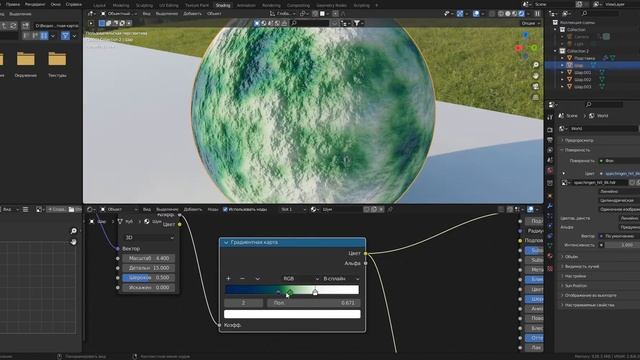The height and width of the screenshot is (360, 640).
Task: Open the RGB color mode dropdown
Action: click(300, 278)
